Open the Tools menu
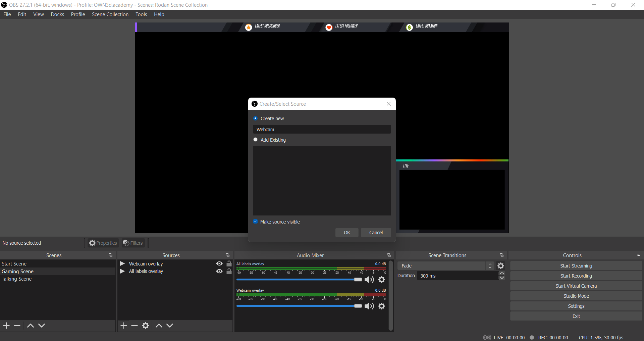 pos(141,14)
